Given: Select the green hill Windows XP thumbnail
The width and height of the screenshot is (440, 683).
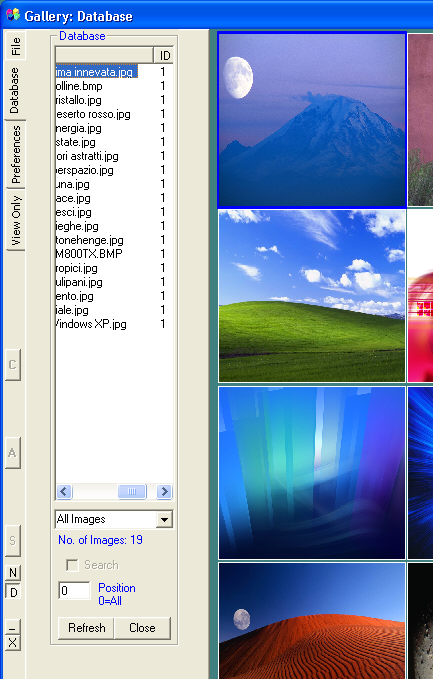Looking at the screenshot, I should tap(312, 296).
